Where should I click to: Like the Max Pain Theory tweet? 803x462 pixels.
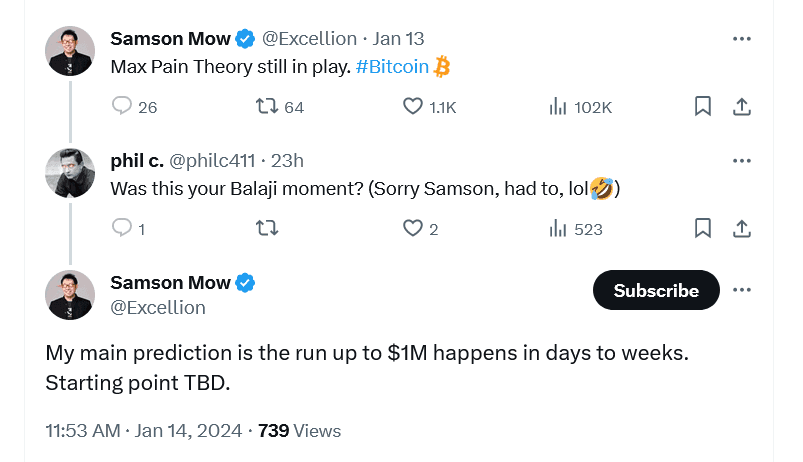(x=413, y=107)
